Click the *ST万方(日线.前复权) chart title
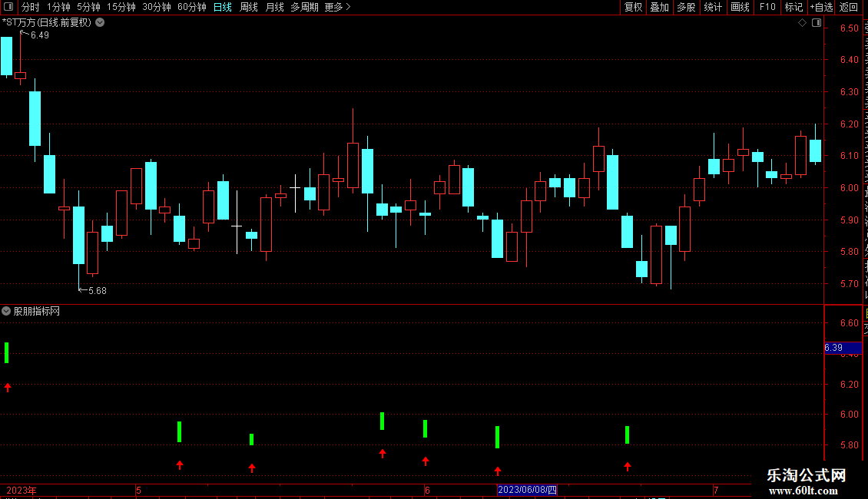The image size is (868, 499). [47, 23]
